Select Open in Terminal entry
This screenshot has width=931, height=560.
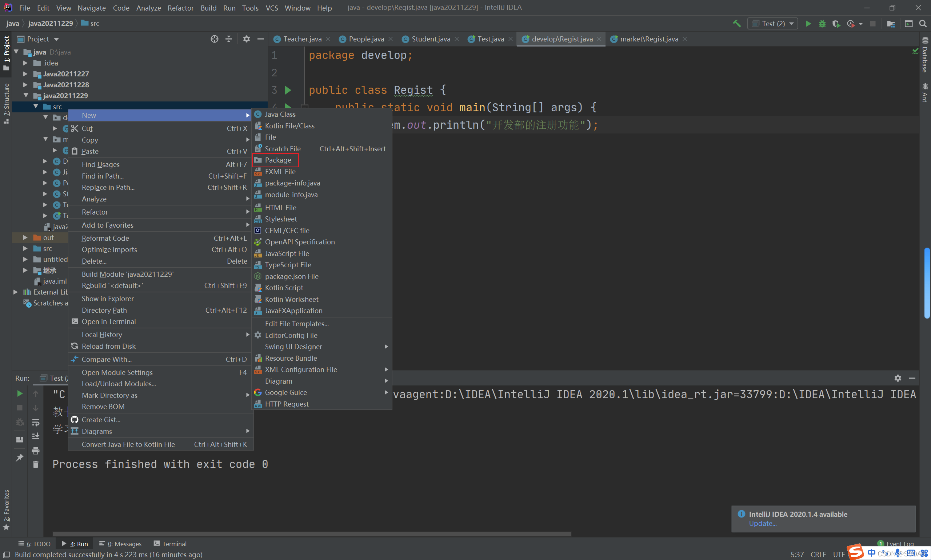pyautogui.click(x=160, y=321)
